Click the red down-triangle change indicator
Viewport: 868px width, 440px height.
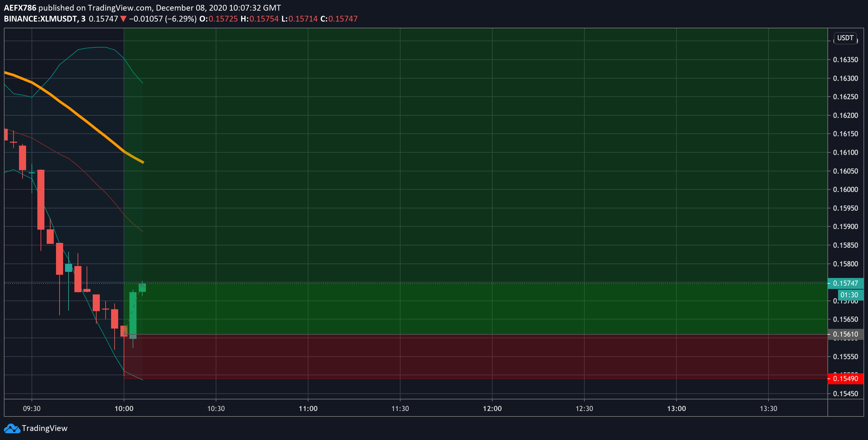(123, 19)
